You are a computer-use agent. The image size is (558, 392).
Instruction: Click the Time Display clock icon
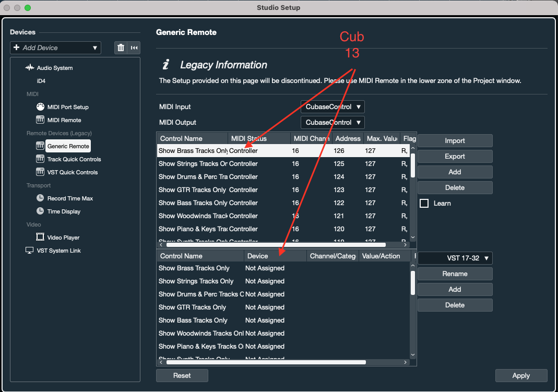coord(40,211)
